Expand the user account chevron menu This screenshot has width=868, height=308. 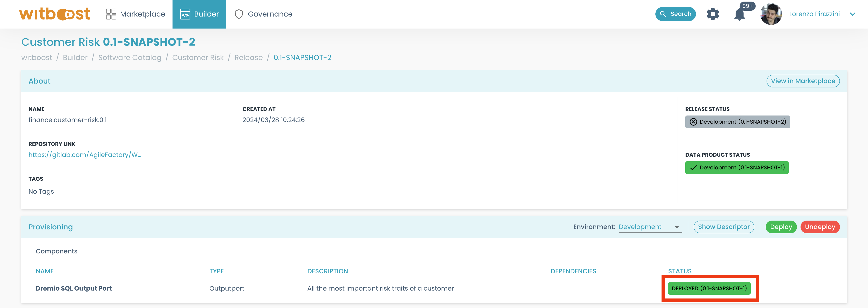pos(853,14)
